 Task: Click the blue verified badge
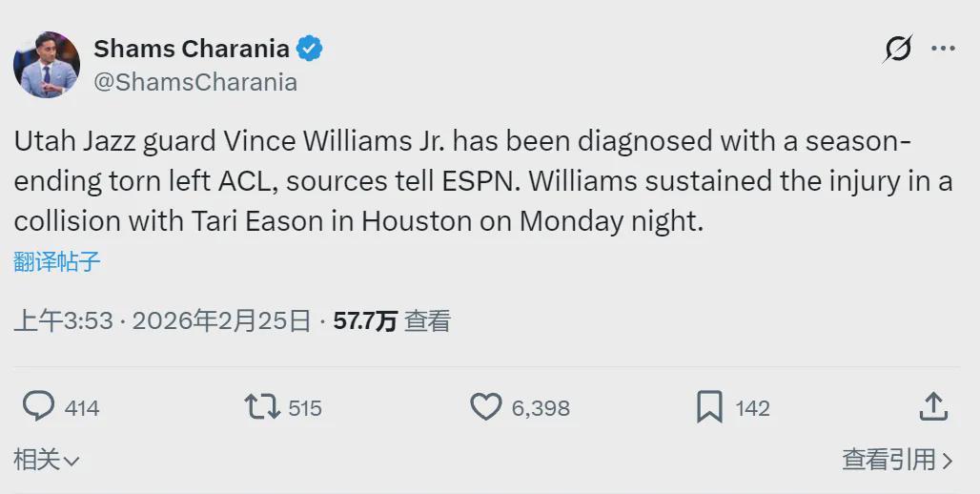[309, 49]
